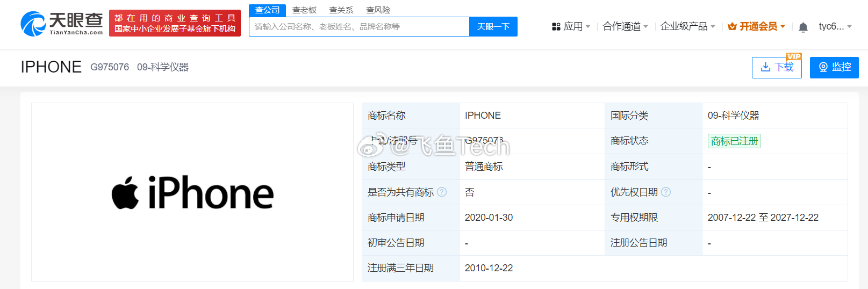Click the 普通商标 trademark type value
The width and height of the screenshot is (868, 289).
(x=484, y=167)
